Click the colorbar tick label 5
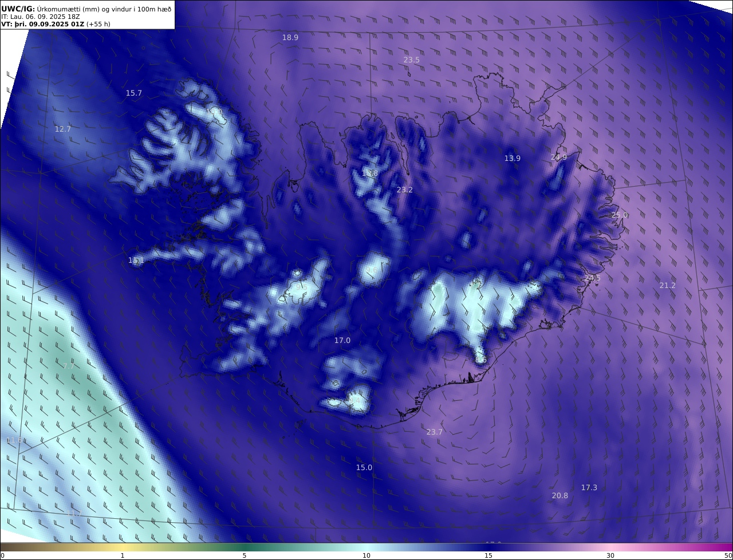733x560 pixels. click(245, 555)
